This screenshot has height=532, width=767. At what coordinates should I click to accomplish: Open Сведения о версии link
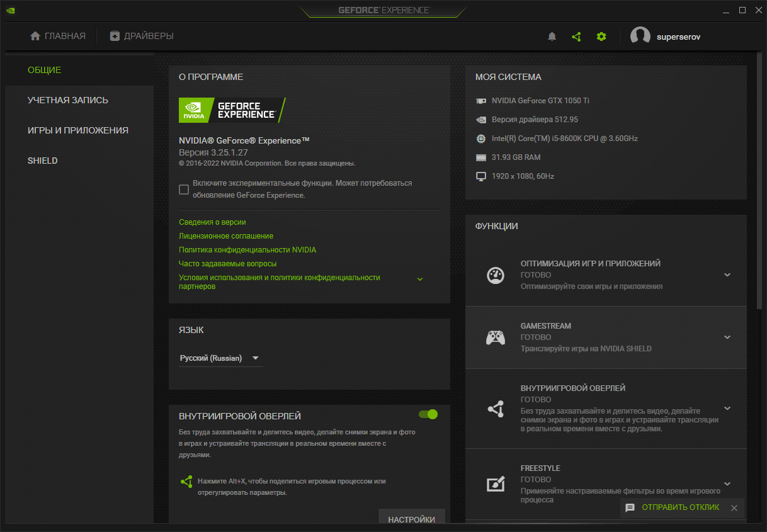(x=212, y=222)
